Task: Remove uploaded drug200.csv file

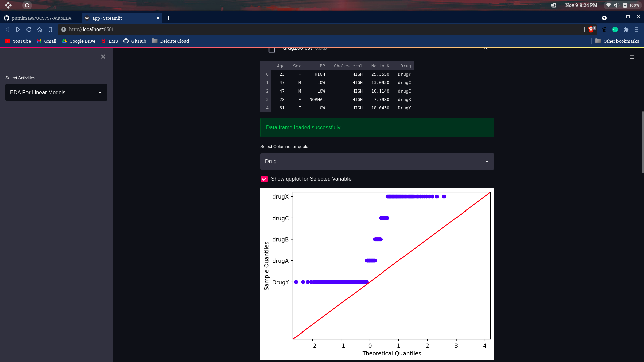Action: 485,49
